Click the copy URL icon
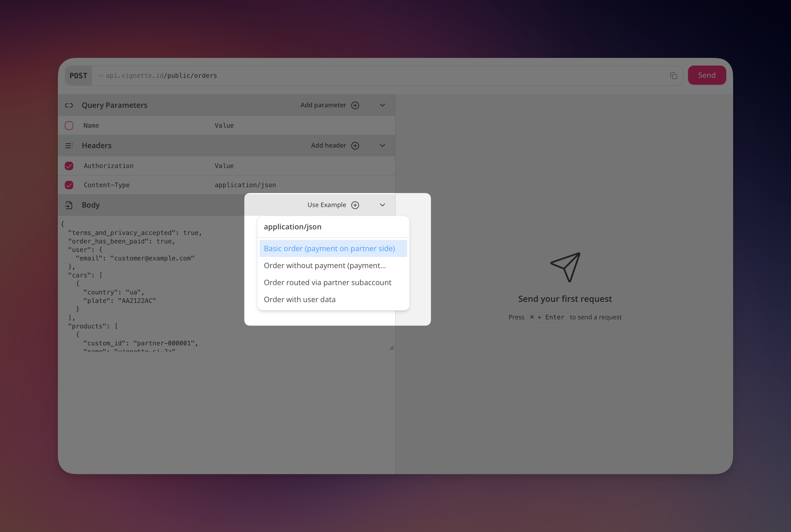This screenshot has width=791, height=532. (x=673, y=76)
